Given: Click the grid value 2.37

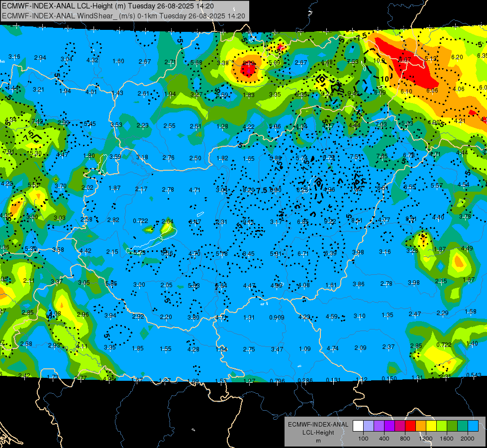Looking at the screenshot, I should pos(388,346).
